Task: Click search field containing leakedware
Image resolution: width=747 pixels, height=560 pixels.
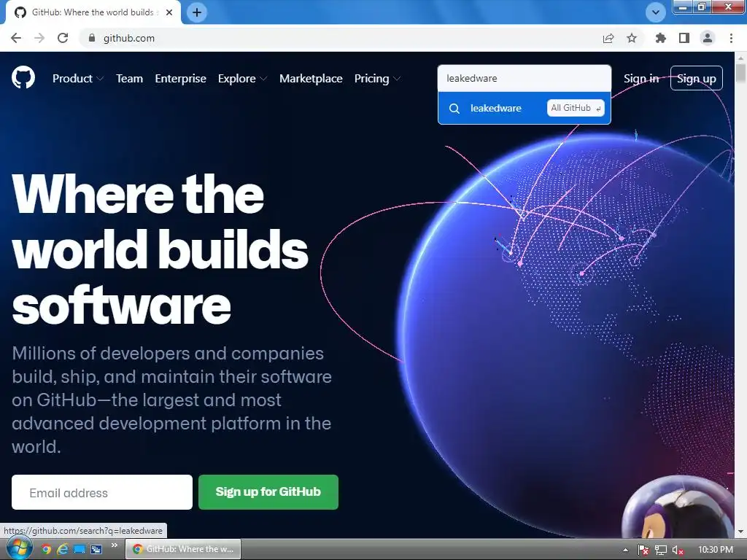Action: (x=524, y=78)
